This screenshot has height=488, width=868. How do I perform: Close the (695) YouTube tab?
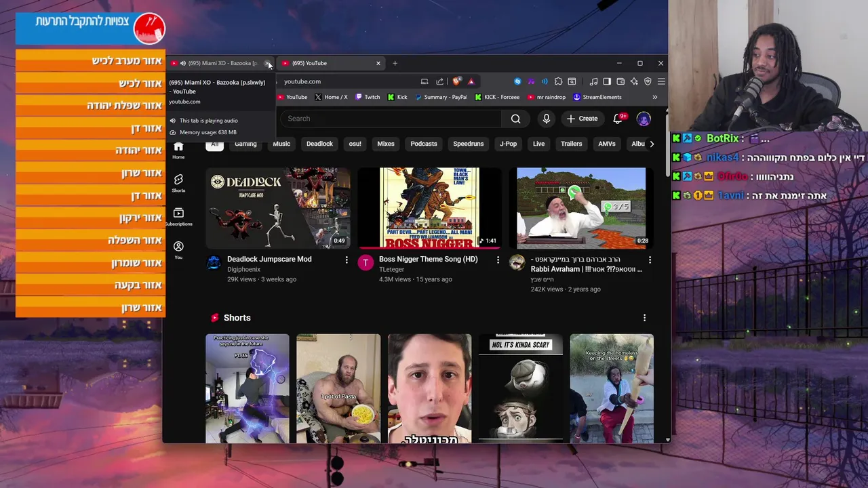378,63
